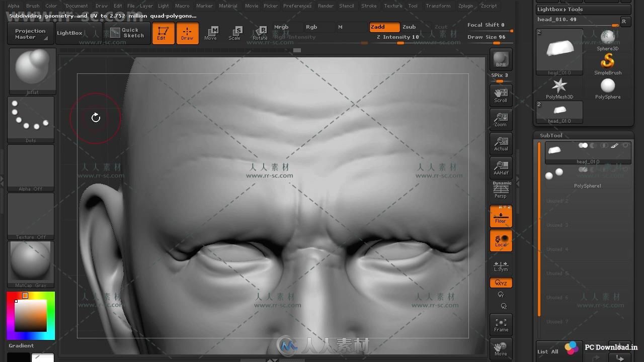Click the Gradient label button
644x362 pixels.
[21, 345]
